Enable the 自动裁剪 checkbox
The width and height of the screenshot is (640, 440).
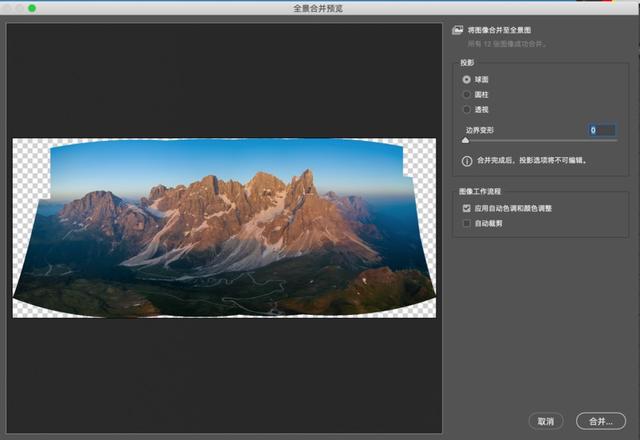point(467,223)
